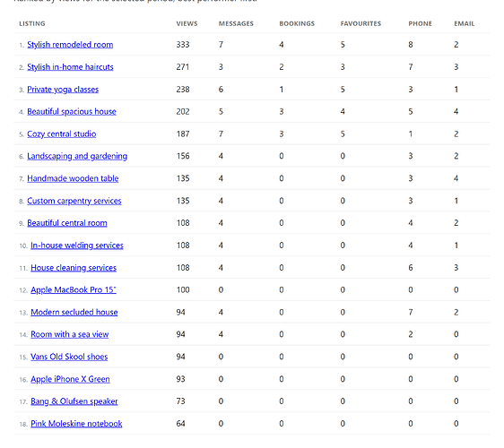
Task: Click the VIEWS column header
Action: click(187, 24)
